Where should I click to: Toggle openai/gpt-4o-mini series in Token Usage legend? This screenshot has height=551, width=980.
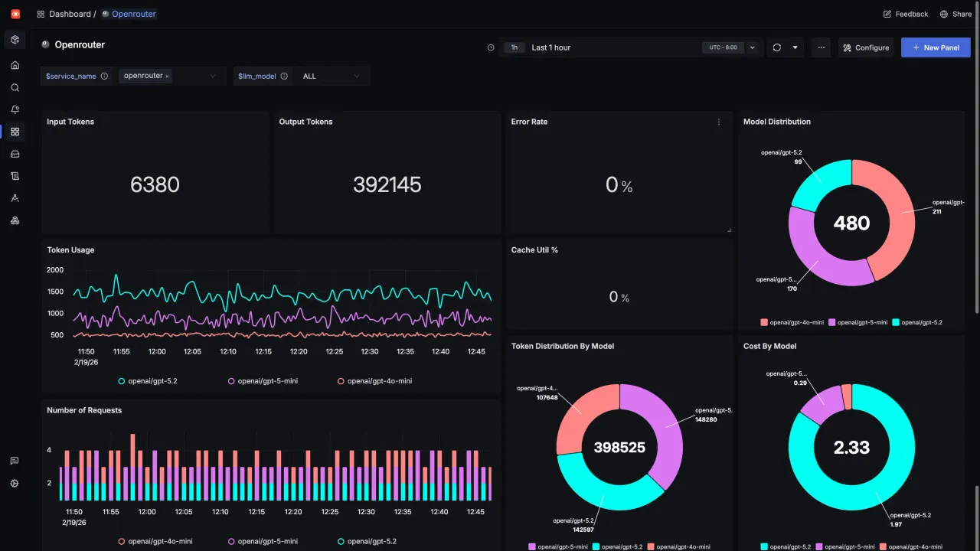374,380
